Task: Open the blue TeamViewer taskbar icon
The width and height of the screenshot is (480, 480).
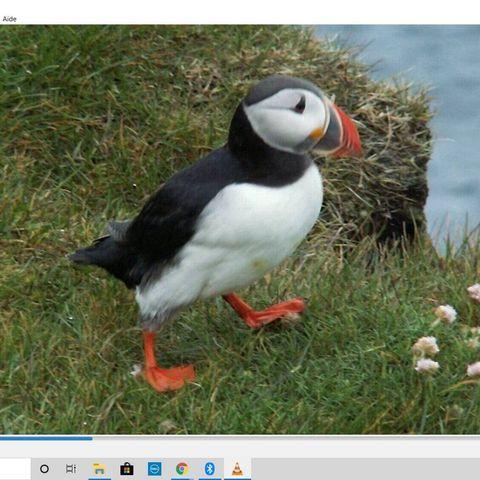Action: click(155, 469)
